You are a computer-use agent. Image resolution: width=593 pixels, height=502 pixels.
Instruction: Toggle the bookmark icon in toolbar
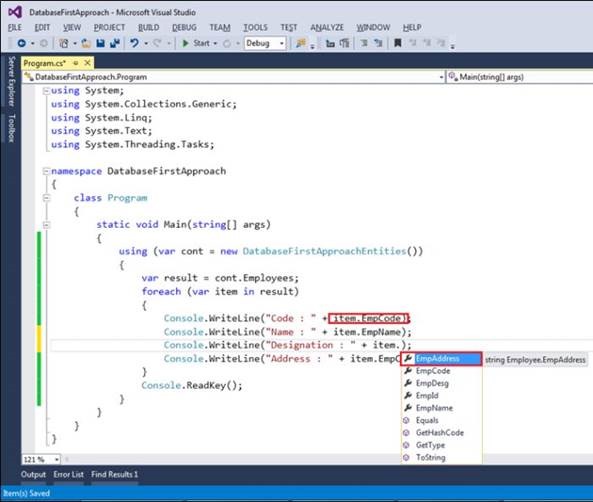point(397,43)
